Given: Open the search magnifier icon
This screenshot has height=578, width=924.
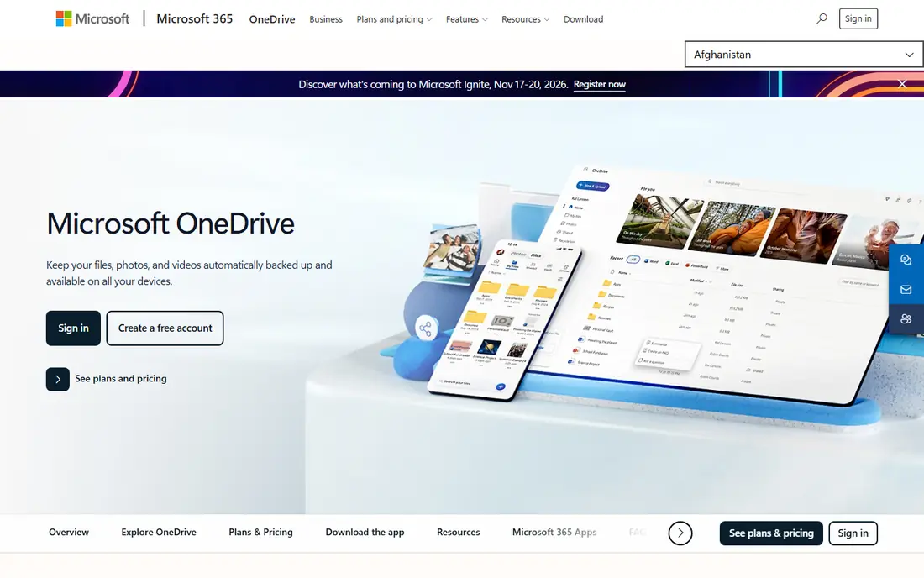Looking at the screenshot, I should tap(822, 18).
